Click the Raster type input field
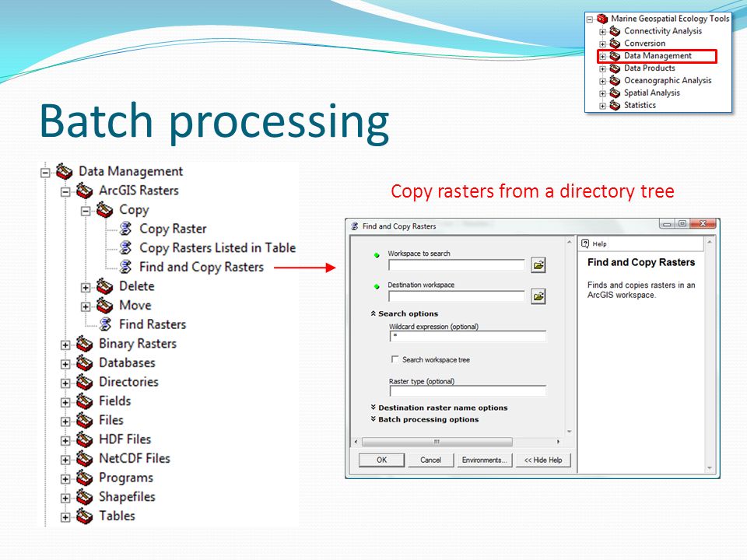747x560 pixels. pyautogui.click(x=468, y=391)
